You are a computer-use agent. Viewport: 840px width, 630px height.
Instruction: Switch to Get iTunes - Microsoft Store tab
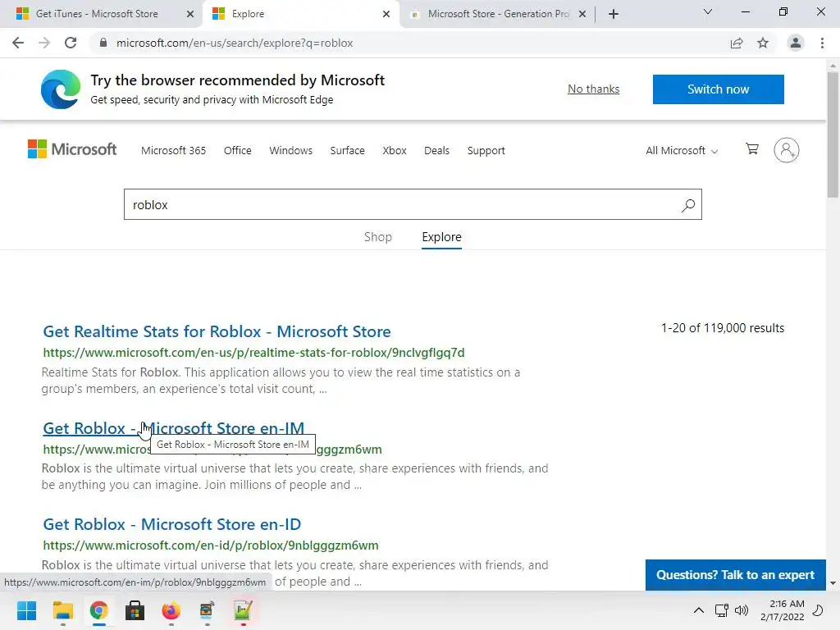97,14
